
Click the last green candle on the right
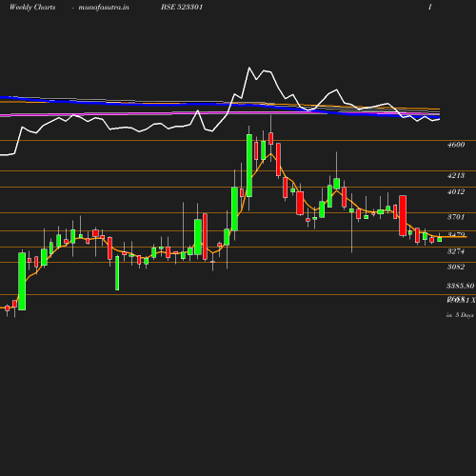(440, 240)
